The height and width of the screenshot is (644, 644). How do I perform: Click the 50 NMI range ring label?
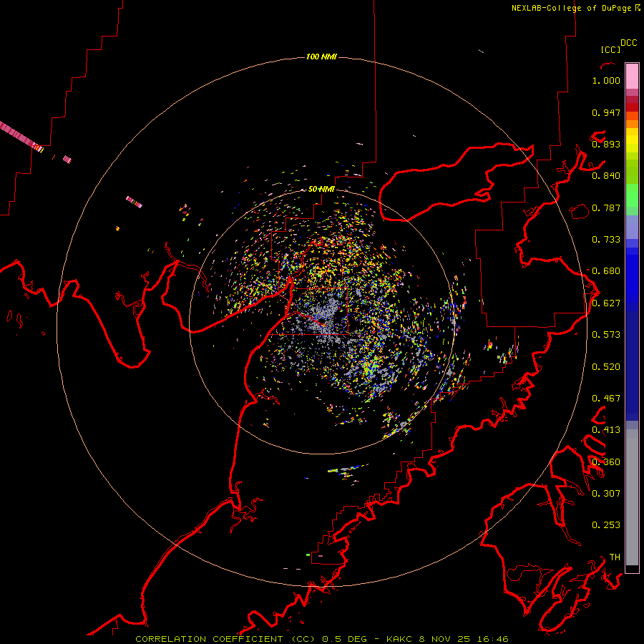coord(321,189)
